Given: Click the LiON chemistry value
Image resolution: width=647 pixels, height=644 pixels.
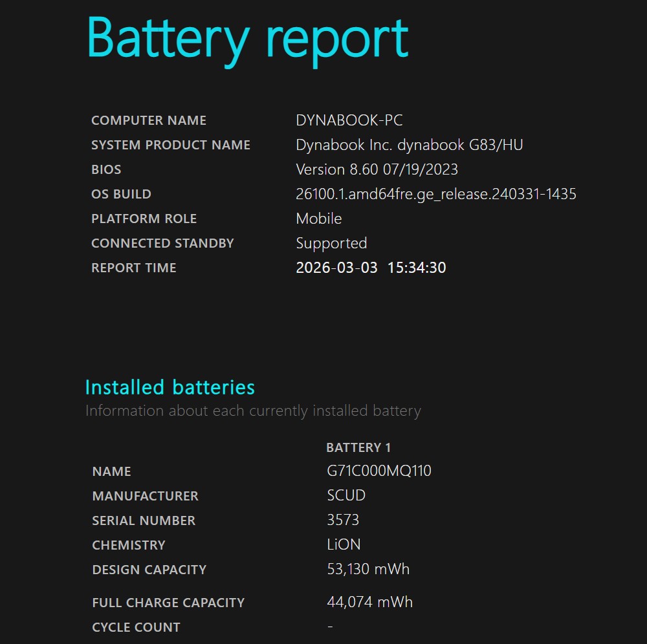Looking at the screenshot, I should tap(344, 545).
